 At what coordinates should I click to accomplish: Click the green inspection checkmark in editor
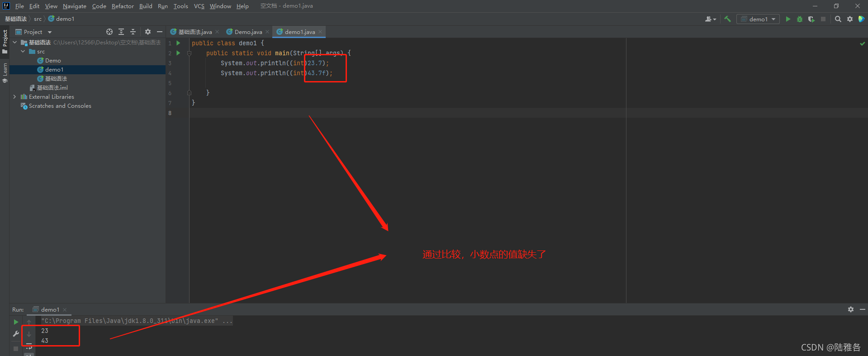862,43
